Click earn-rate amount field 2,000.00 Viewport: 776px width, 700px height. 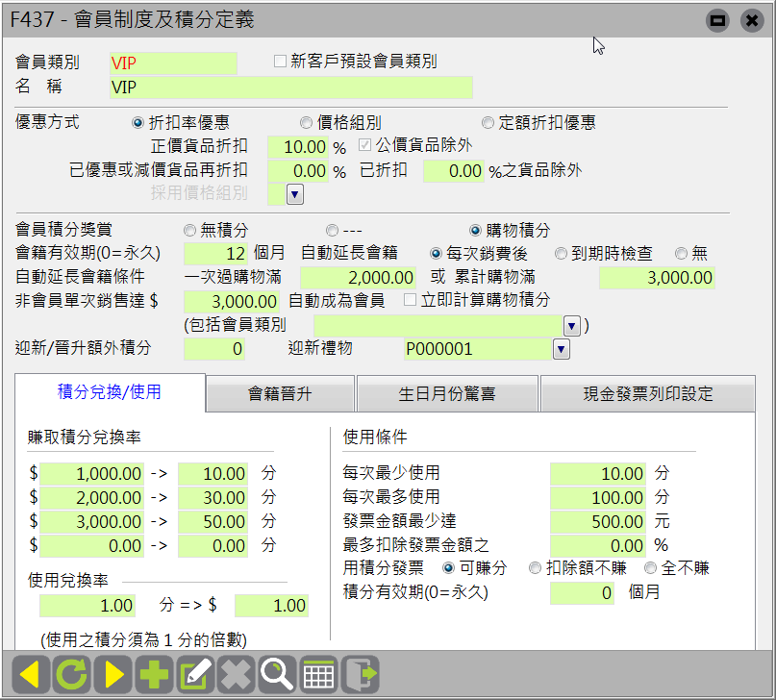91,498
